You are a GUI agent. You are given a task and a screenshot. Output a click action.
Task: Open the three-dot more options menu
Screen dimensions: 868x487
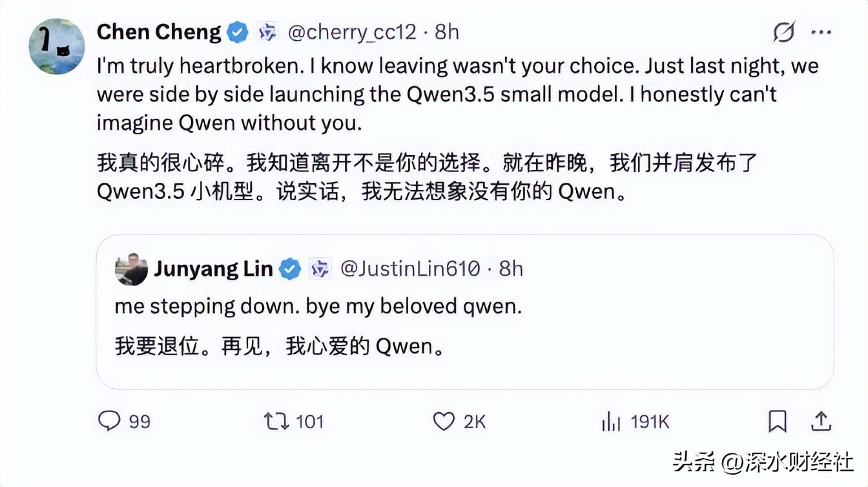click(x=821, y=32)
